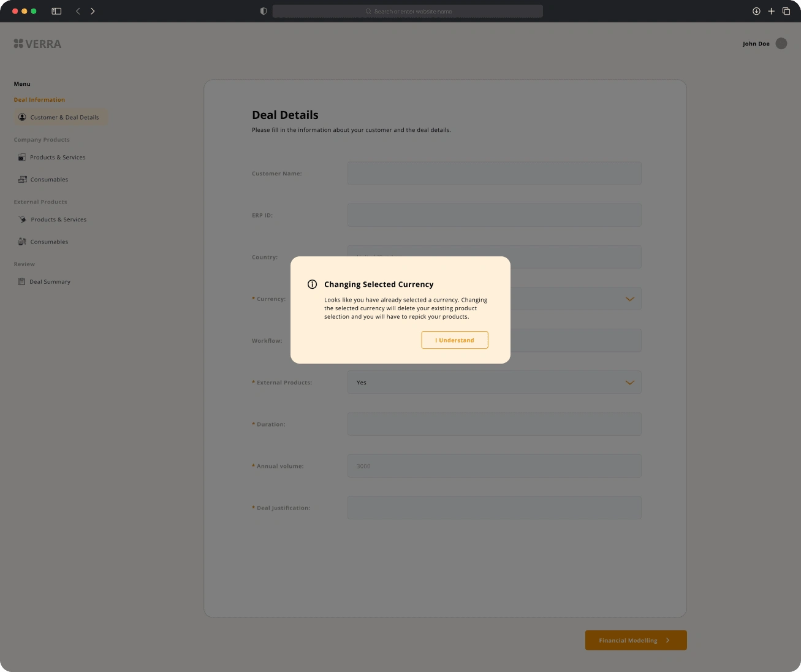This screenshot has height=672, width=801.
Task: Click the Company Products & Services icon
Action: (22, 158)
